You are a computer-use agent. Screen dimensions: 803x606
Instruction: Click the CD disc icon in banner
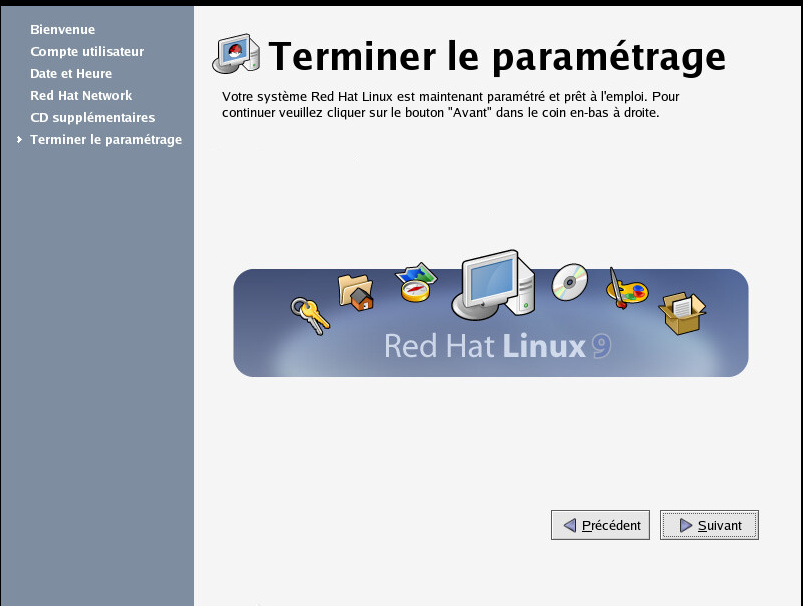[x=569, y=282]
